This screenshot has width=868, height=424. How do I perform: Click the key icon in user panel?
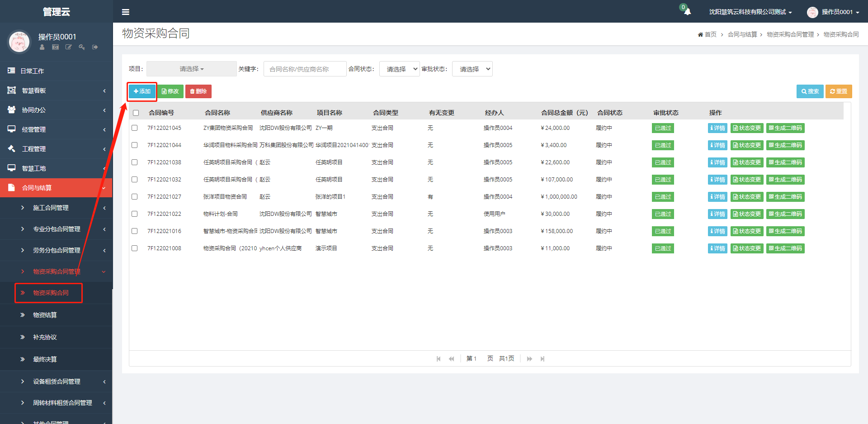pos(82,47)
